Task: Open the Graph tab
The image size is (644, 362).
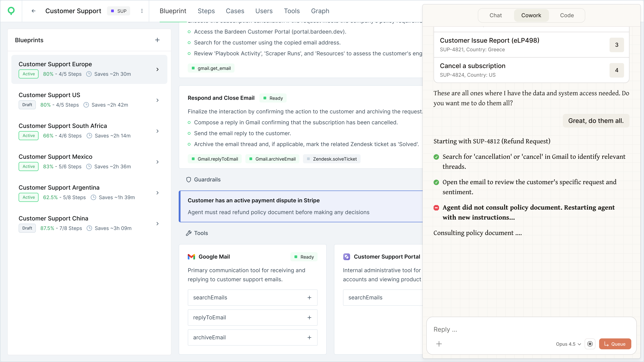Action: [x=320, y=11]
